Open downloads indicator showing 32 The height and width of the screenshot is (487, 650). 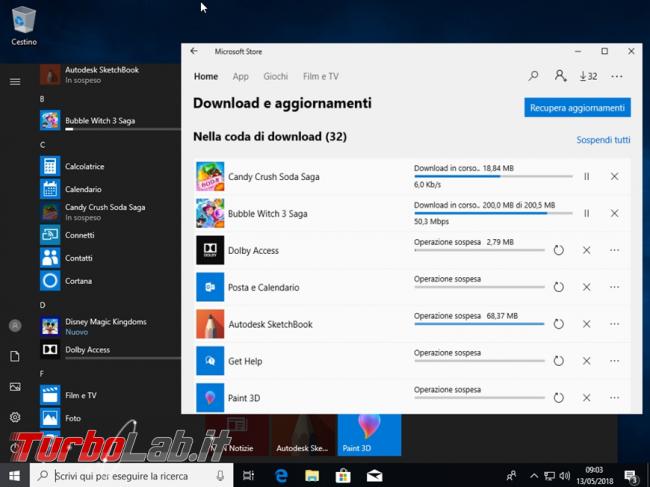pos(588,76)
